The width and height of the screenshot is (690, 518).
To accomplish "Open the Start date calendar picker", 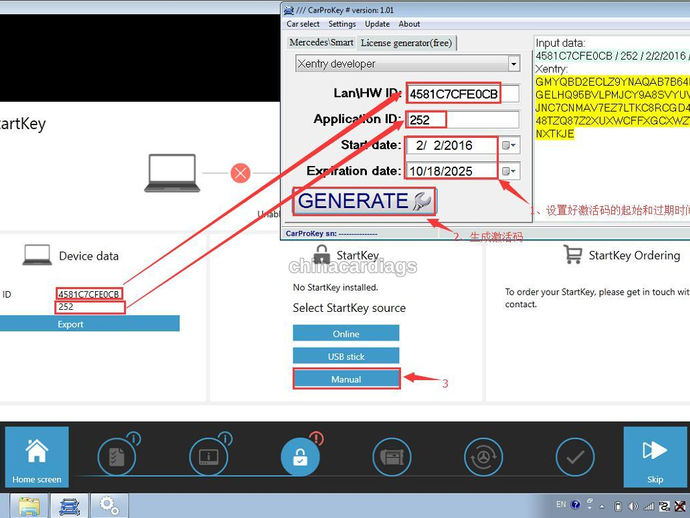I will pos(509,145).
